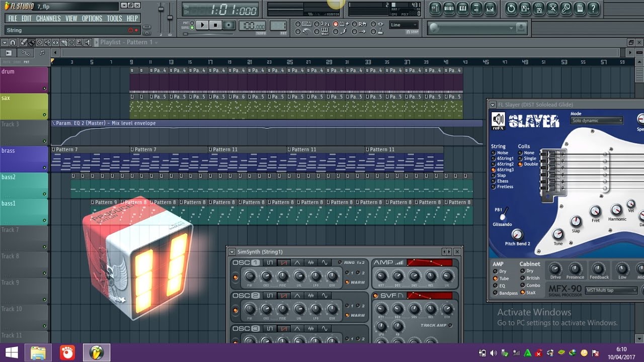The width and height of the screenshot is (644, 362).
Task: Click the Select tool in Playlist toolbar
Action: [x=71, y=43]
